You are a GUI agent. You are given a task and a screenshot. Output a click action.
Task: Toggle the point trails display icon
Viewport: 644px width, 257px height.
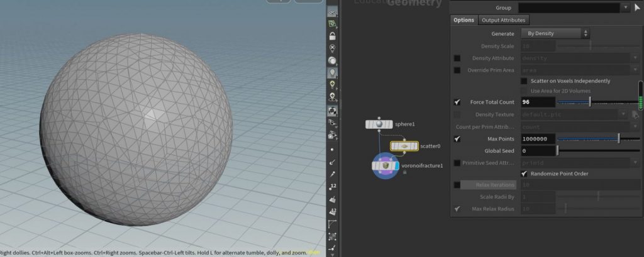click(332, 175)
